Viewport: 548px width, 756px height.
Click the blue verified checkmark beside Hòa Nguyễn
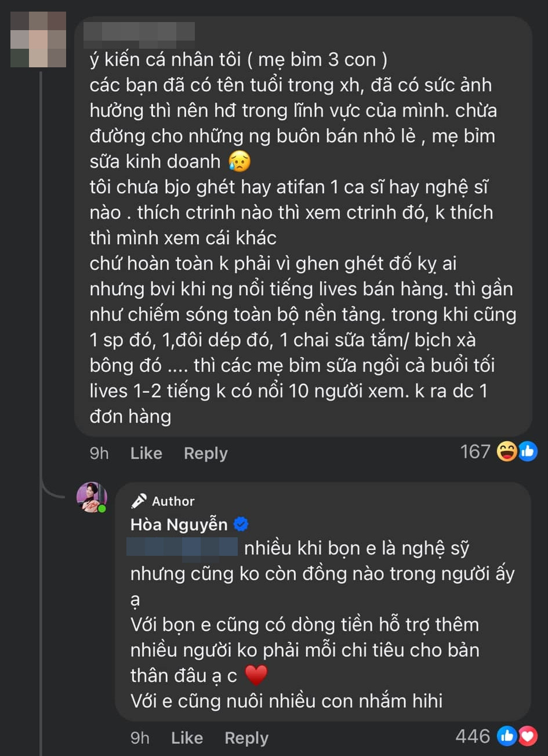point(240,524)
